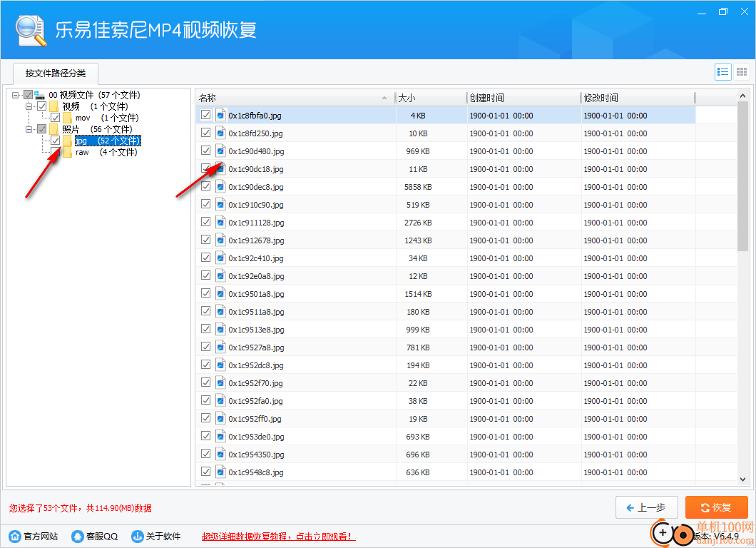Click file icon of 0x1c9511a8.jpg
The image size is (756, 548).
[220, 312]
